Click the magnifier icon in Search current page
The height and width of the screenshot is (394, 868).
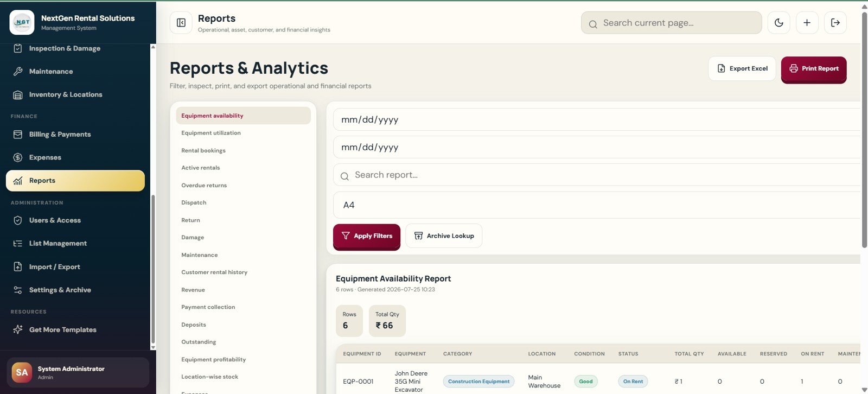click(x=593, y=24)
